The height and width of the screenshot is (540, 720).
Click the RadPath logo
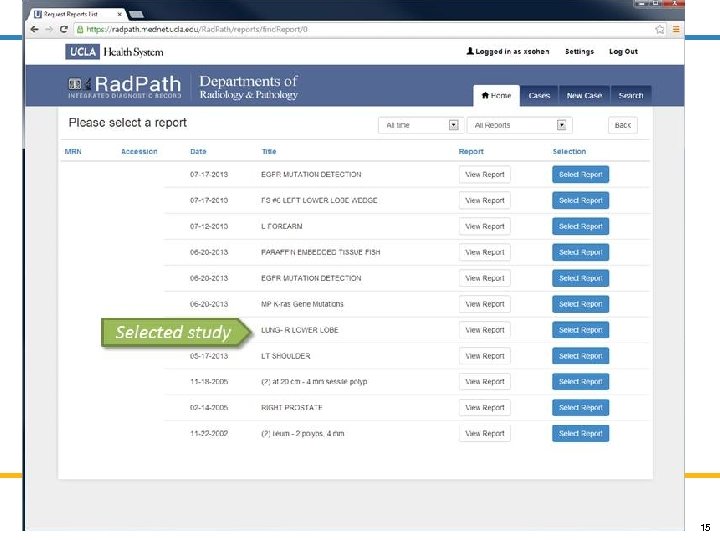pos(125,87)
